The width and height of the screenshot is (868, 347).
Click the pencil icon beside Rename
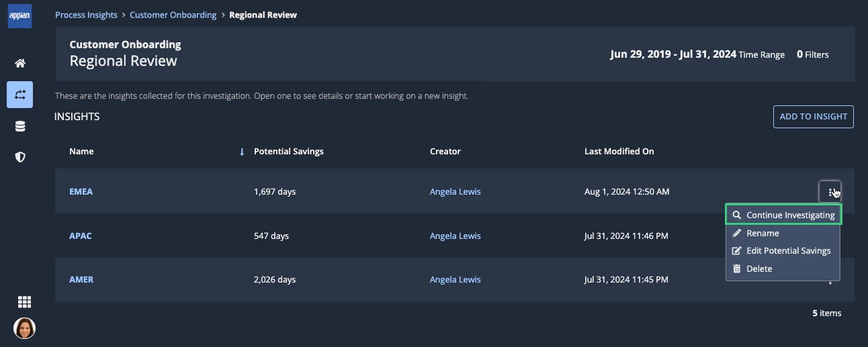click(737, 233)
